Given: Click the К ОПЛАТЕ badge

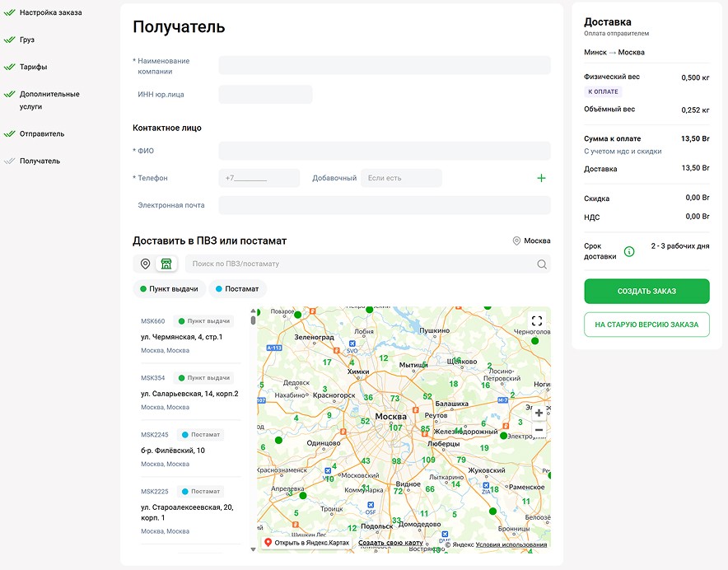Looking at the screenshot, I should pos(603,91).
